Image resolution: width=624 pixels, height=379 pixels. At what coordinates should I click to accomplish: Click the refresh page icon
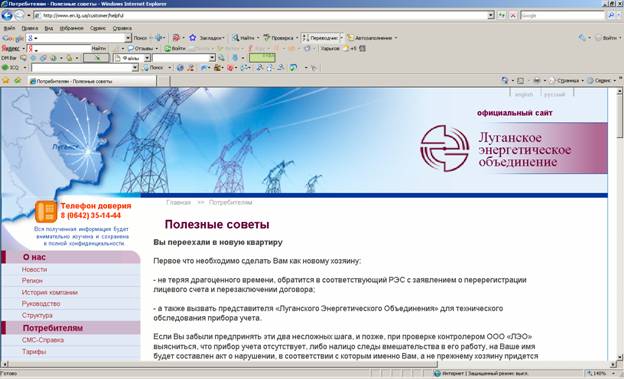click(501, 16)
